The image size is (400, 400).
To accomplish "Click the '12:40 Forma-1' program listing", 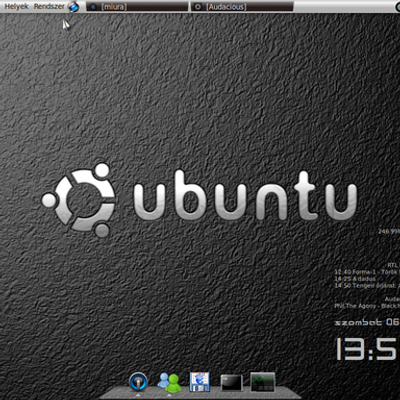I will click(x=367, y=272).
